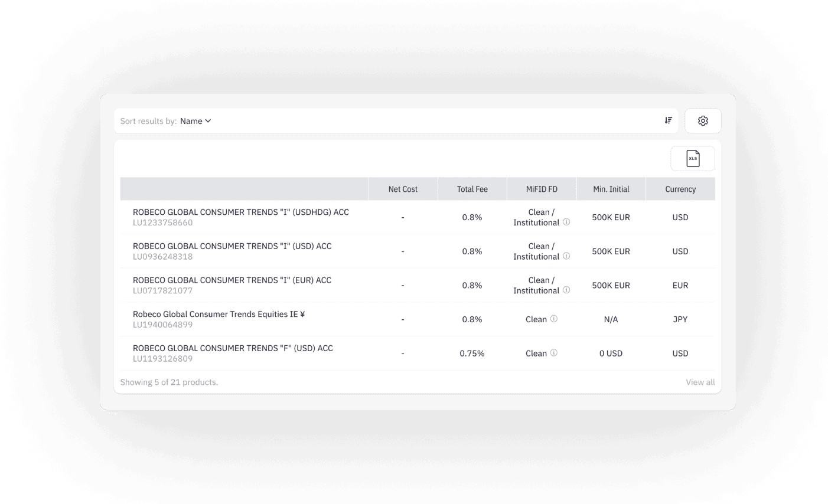
Task: Open the settings gear button
Action: [703, 120]
